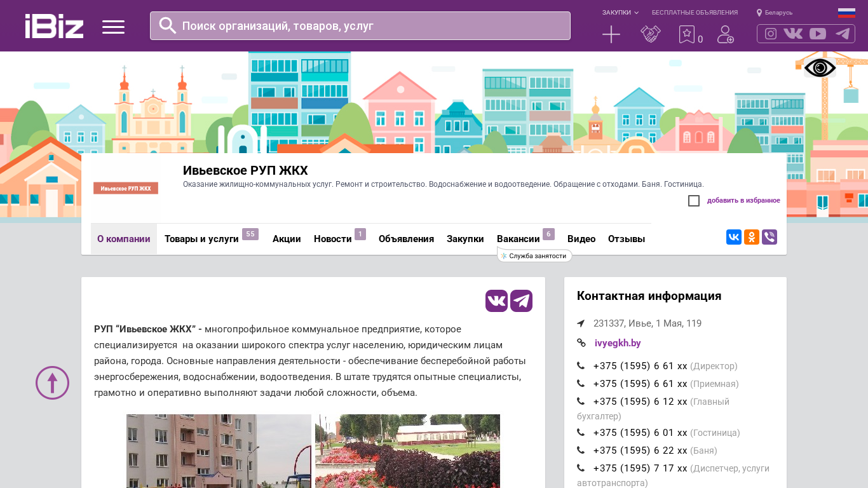Visit iBiz Instagram page in header
The image size is (868, 488).
[771, 34]
